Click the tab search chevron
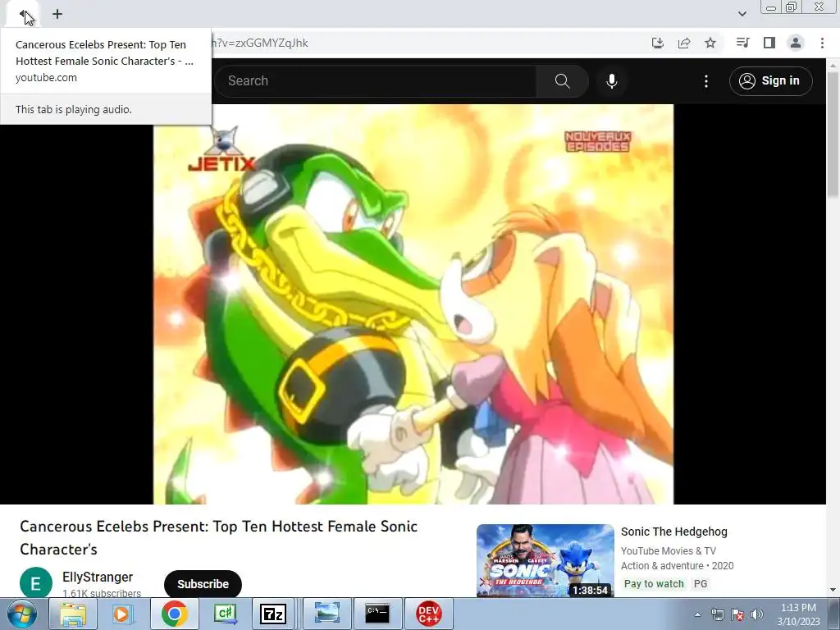The height and width of the screenshot is (630, 840). [x=742, y=14]
